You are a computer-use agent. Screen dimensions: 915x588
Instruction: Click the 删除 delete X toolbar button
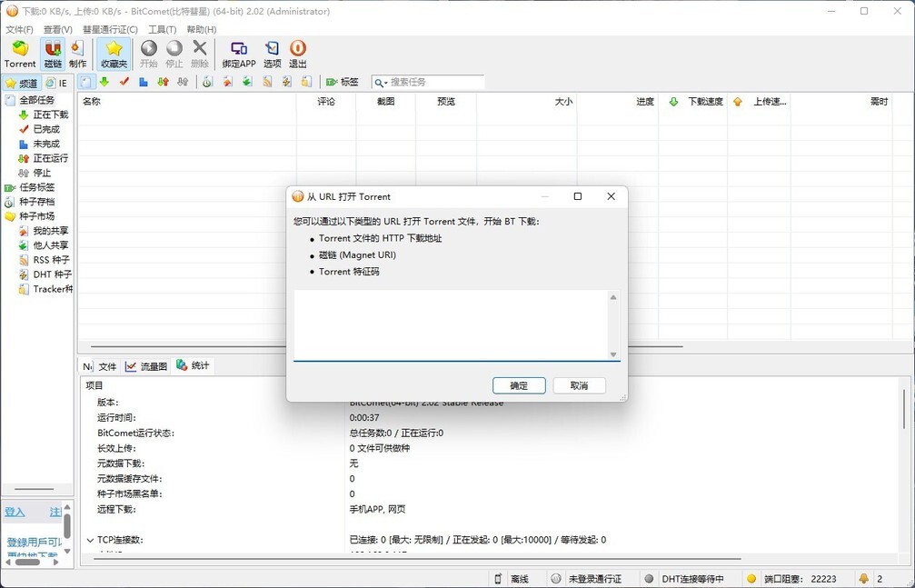click(200, 55)
